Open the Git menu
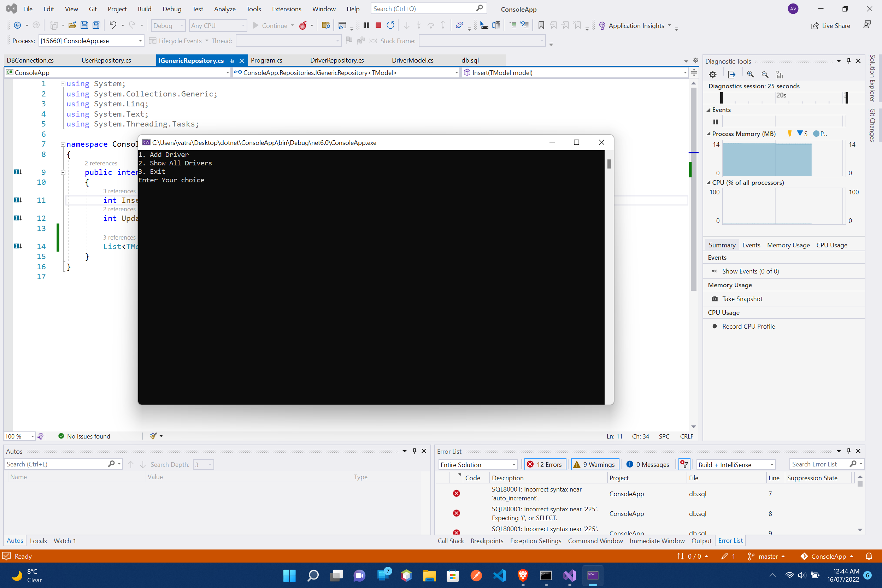 (93, 8)
